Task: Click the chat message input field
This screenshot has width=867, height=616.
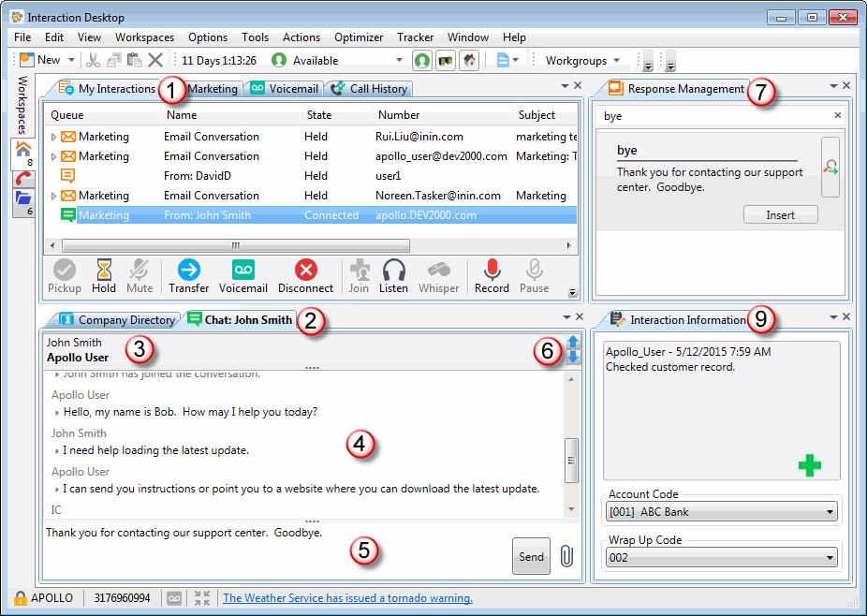Action: point(272,548)
